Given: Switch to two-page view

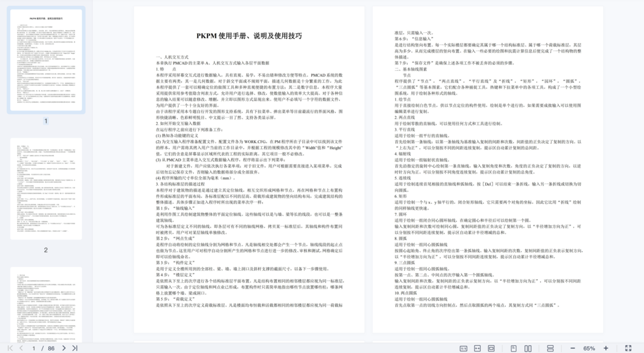Looking at the screenshot, I should 528,348.
